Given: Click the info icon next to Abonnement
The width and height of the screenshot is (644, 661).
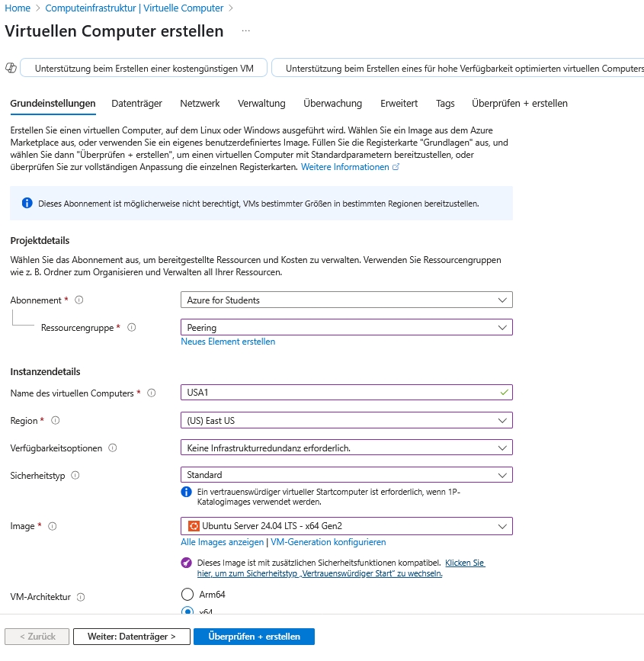Looking at the screenshot, I should pyautogui.click(x=79, y=300).
